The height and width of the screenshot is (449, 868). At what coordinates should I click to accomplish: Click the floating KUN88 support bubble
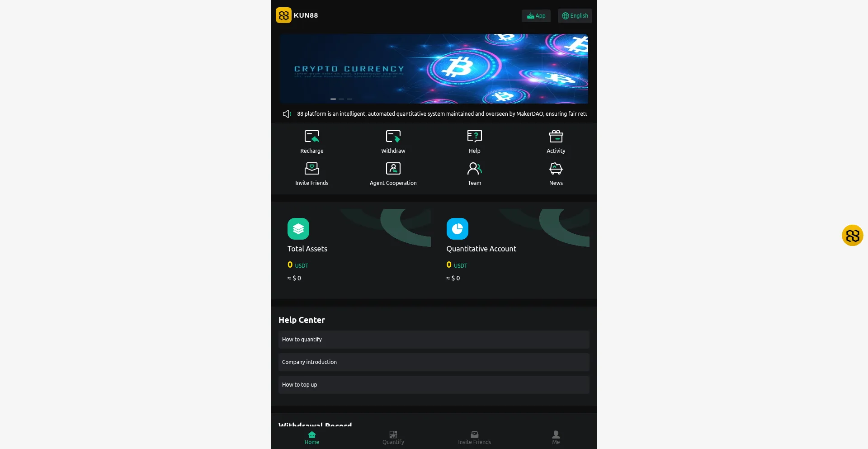point(853,236)
